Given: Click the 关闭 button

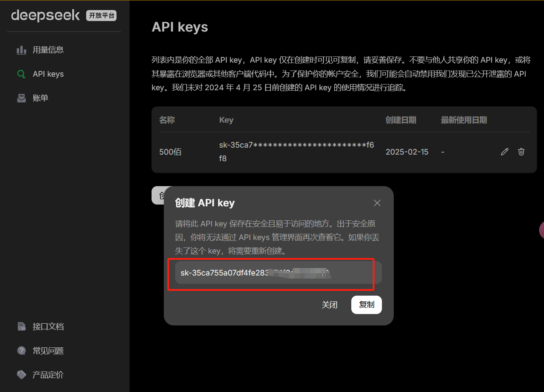Looking at the screenshot, I should (x=329, y=305).
